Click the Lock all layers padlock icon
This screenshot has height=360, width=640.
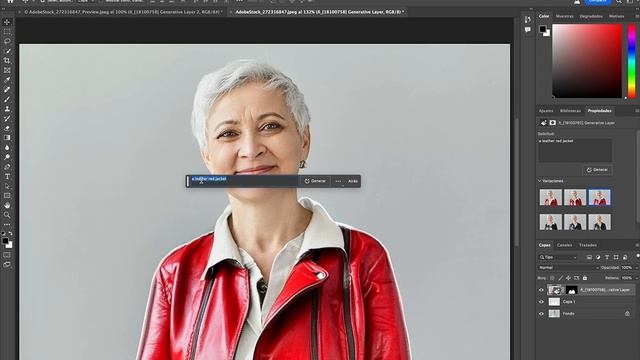(x=585, y=278)
